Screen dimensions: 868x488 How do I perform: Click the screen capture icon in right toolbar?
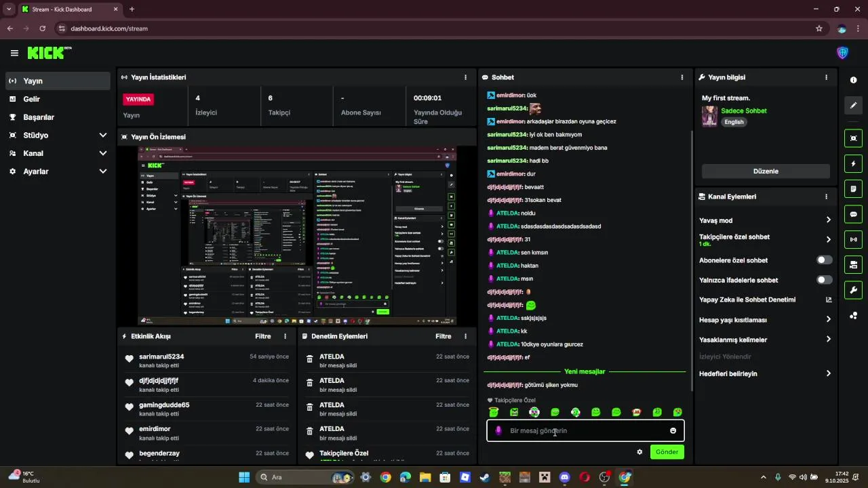[853, 138]
